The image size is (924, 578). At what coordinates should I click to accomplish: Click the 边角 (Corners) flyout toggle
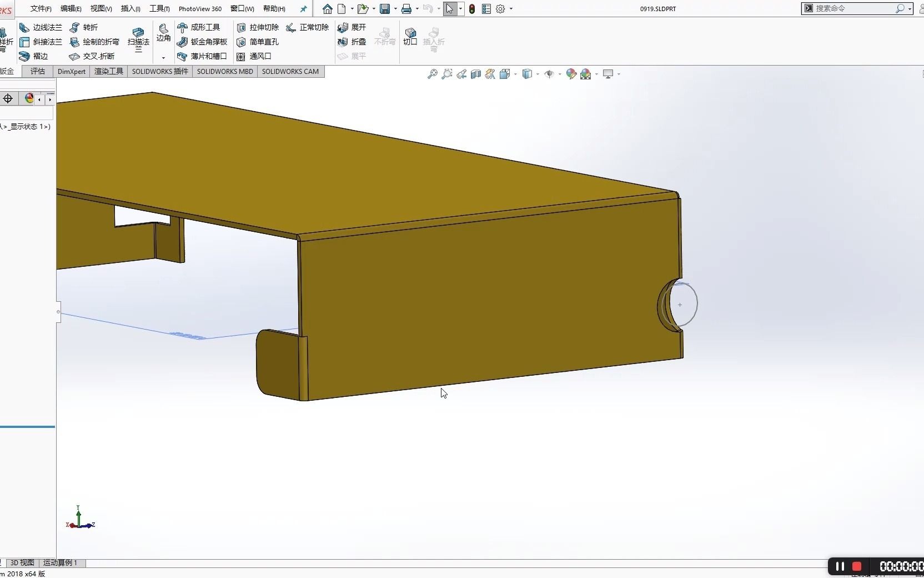(163, 58)
